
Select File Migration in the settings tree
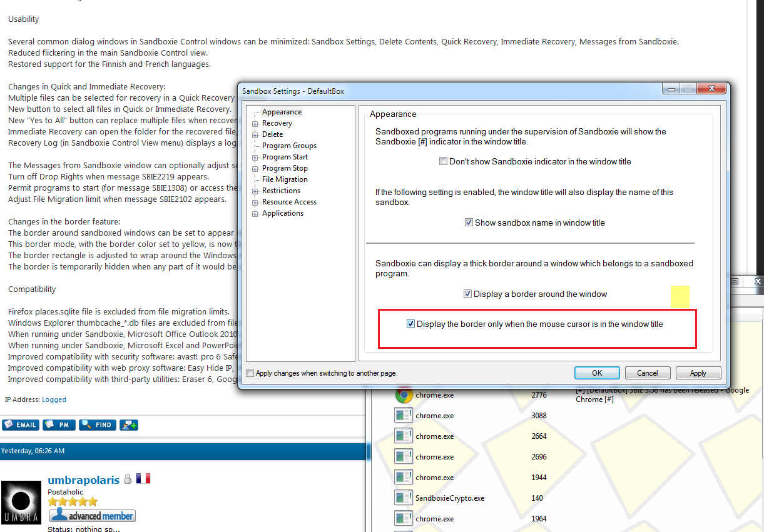(285, 179)
